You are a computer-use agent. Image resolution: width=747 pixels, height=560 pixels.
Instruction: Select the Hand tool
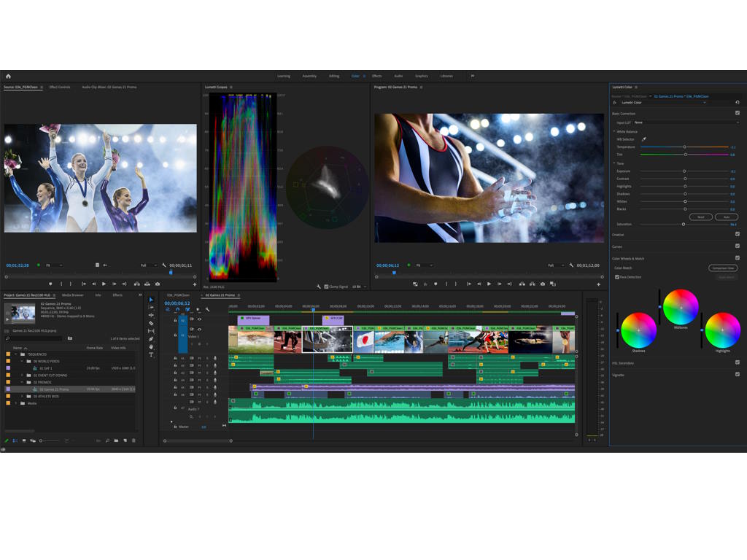pyautogui.click(x=151, y=346)
